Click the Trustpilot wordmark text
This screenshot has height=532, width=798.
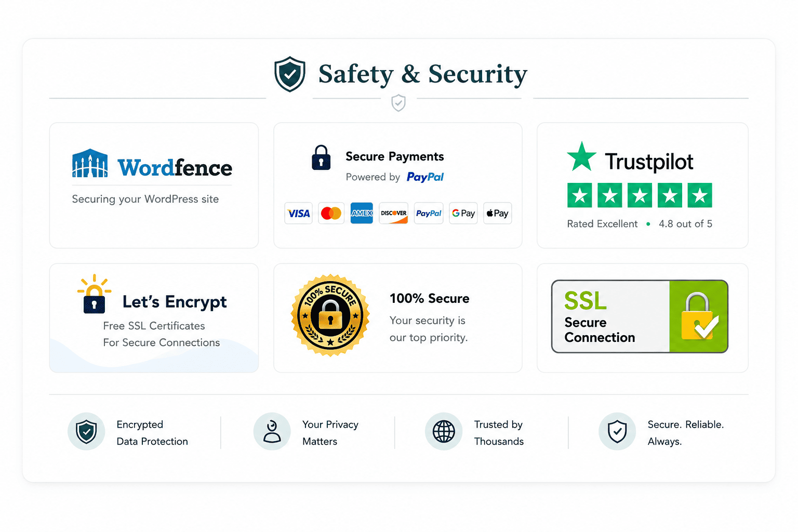coord(649,162)
